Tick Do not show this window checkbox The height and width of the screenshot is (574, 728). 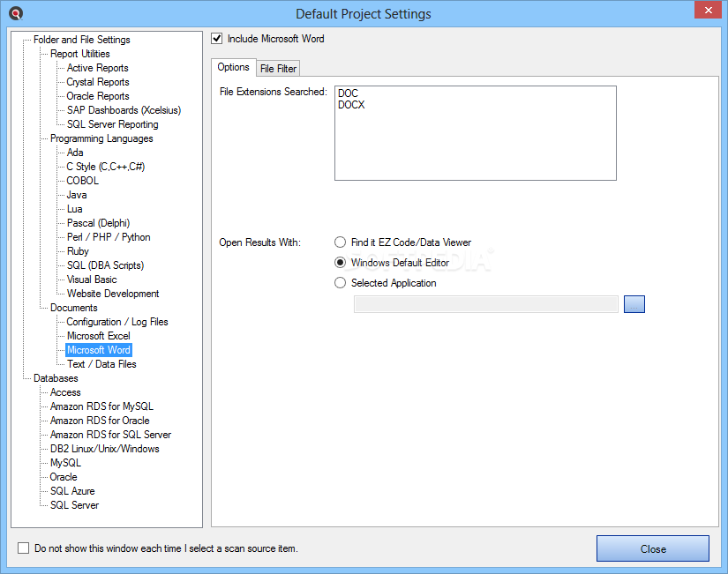pos(23,548)
